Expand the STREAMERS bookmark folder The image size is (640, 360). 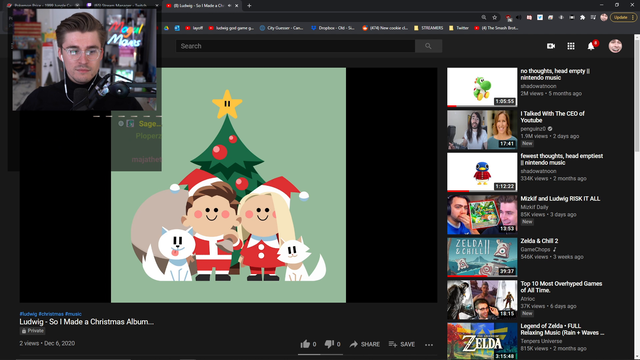point(428,28)
